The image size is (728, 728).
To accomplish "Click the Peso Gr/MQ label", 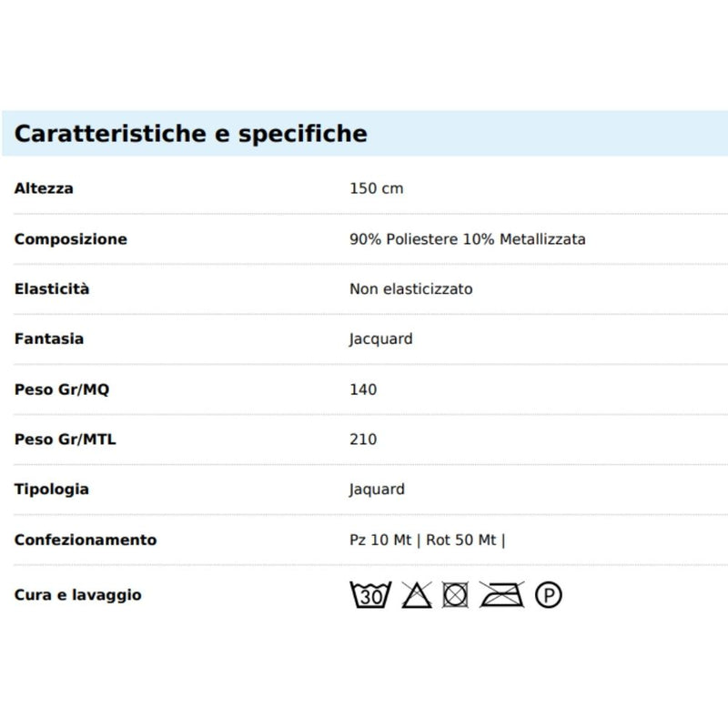I will tap(62, 389).
